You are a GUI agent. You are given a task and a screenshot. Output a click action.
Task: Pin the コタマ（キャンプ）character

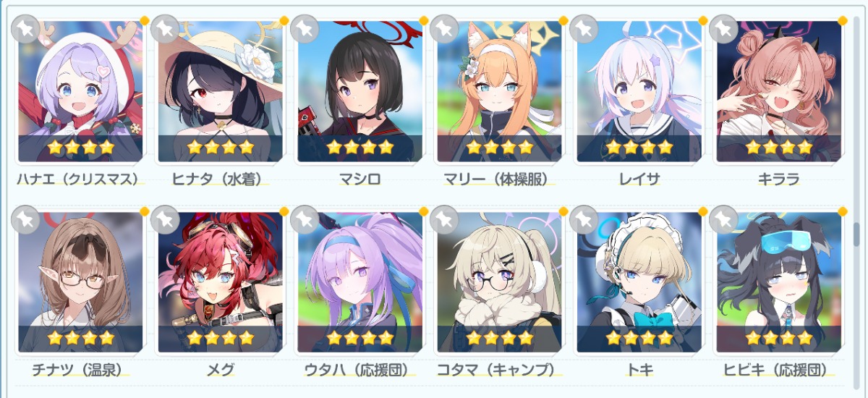pos(445,220)
